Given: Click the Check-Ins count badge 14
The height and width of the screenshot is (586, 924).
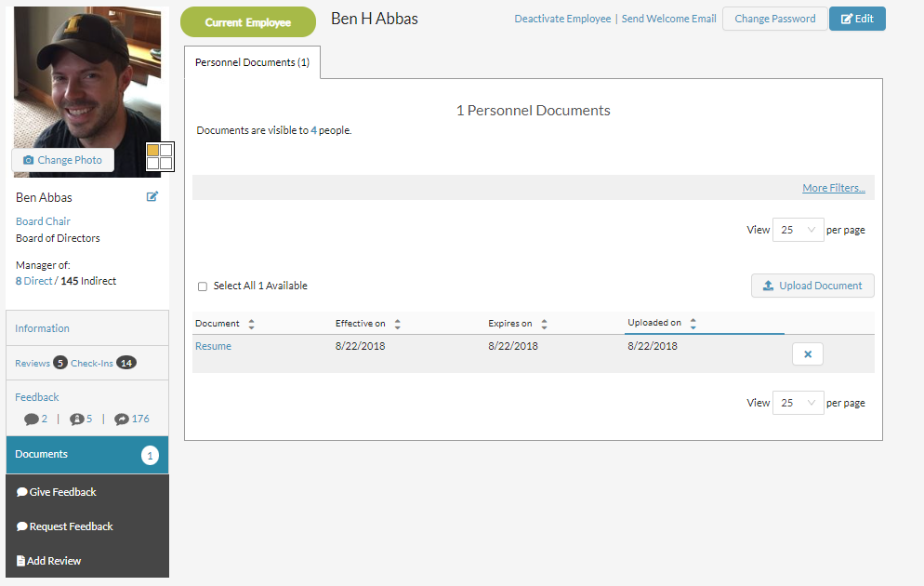Looking at the screenshot, I should click(x=126, y=363).
